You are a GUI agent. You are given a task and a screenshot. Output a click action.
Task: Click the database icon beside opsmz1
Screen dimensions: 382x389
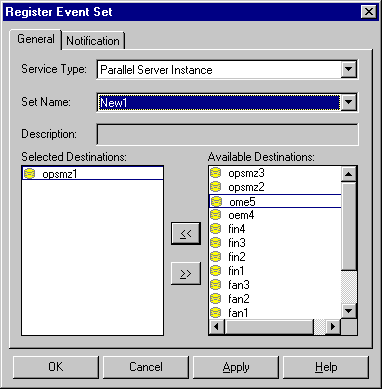(x=30, y=174)
